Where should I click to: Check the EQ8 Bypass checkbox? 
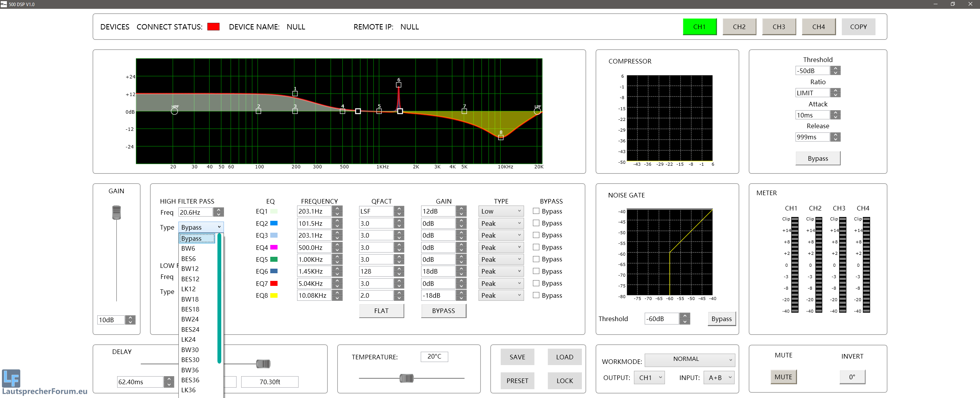tap(536, 295)
